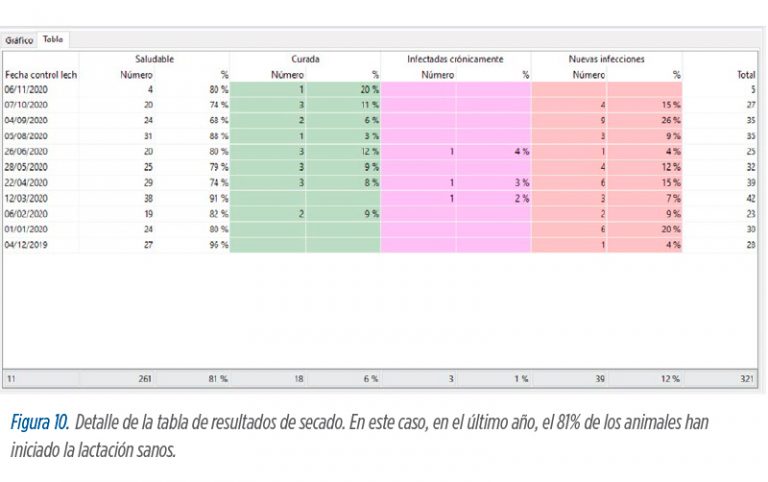Click the green 20 % Curada cell
The width and height of the screenshot is (768, 482).
[343, 90]
